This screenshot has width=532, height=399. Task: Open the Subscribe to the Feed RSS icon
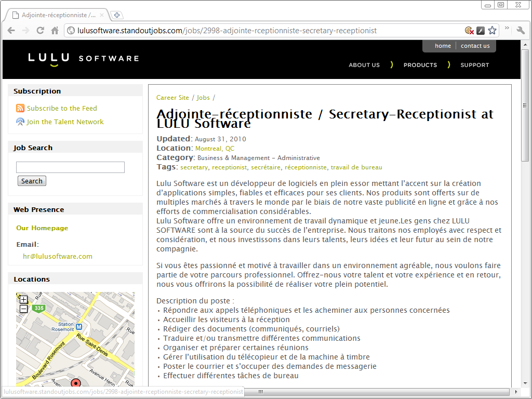[x=20, y=108]
